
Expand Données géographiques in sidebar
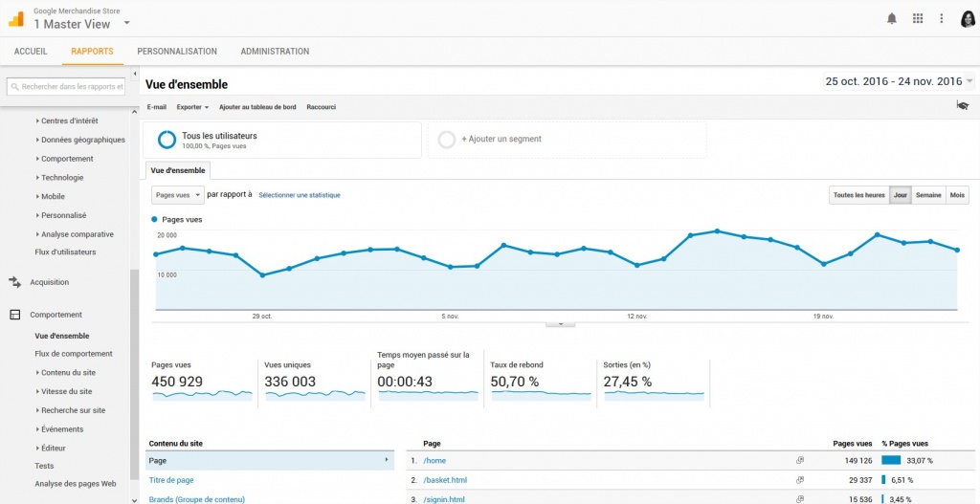[x=80, y=140]
